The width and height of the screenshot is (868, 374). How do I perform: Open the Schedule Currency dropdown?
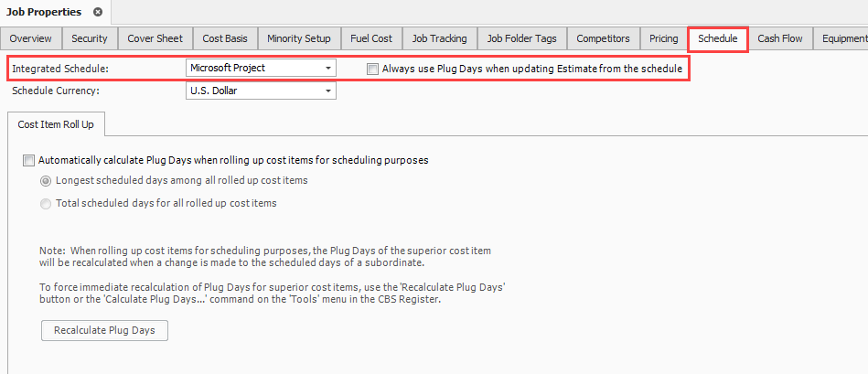327,91
